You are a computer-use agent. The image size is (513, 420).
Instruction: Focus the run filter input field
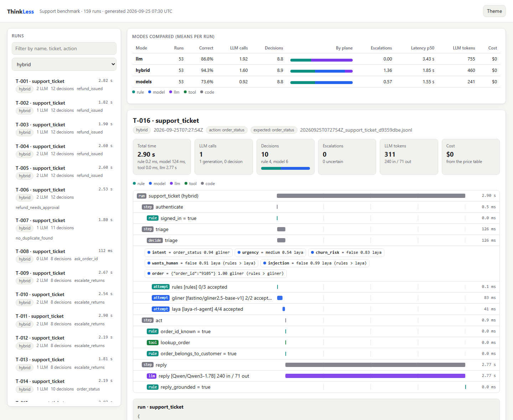point(64,48)
